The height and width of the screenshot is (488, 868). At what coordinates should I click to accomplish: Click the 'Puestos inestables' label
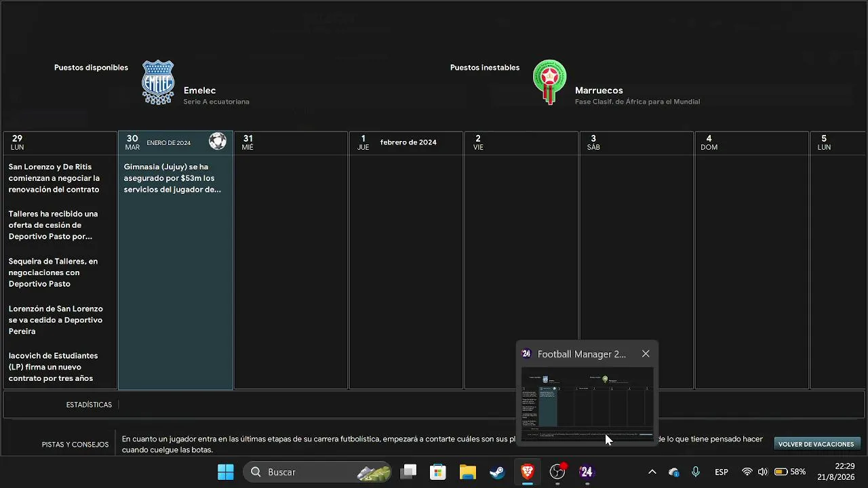(485, 68)
